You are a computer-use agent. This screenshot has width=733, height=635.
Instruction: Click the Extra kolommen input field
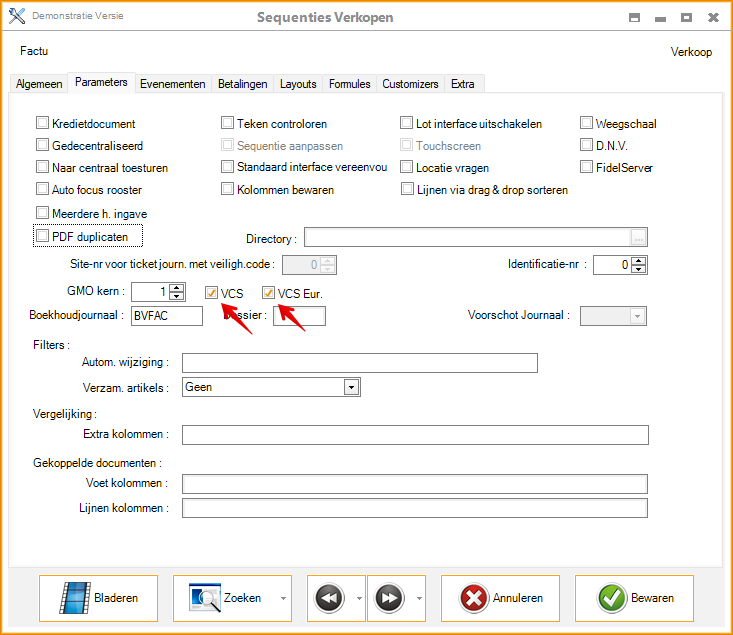tap(415, 434)
